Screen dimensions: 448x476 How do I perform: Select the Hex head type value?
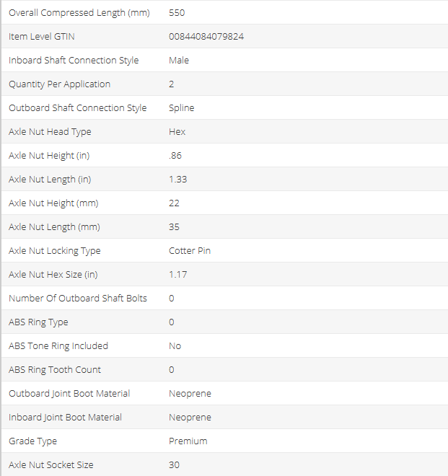177,131
